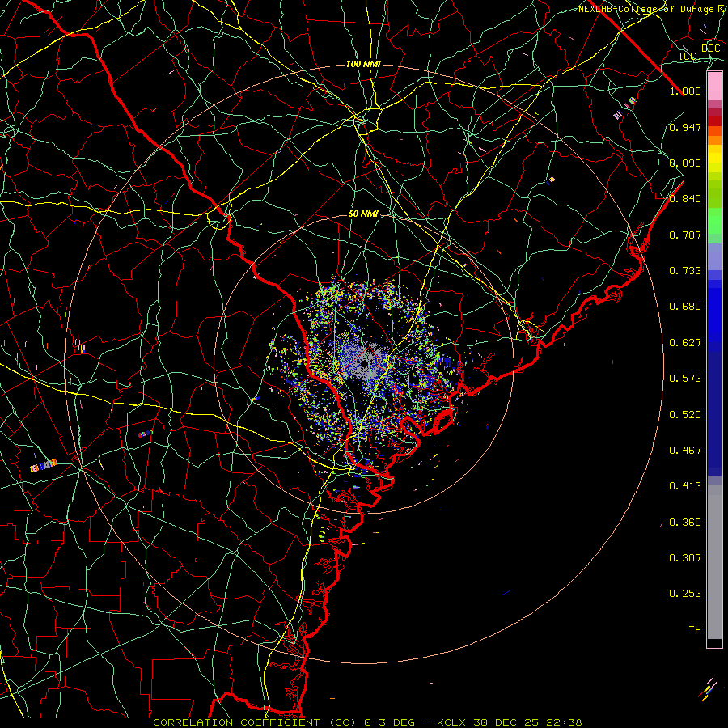The width and height of the screenshot is (728, 728).
Task: Select the "DCC" label above the color bar
Action: click(710, 49)
